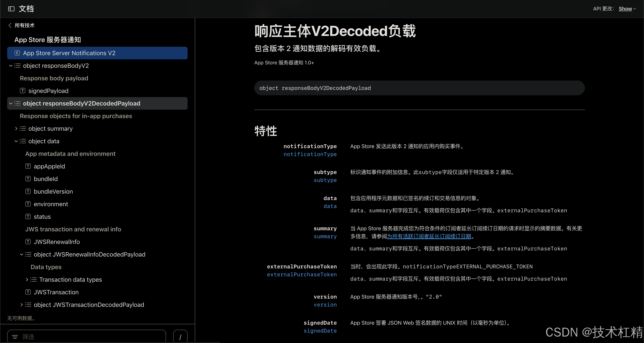644x343 pixels.
Task: Open the subscription renewal date extension link
Action: tap(429, 236)
